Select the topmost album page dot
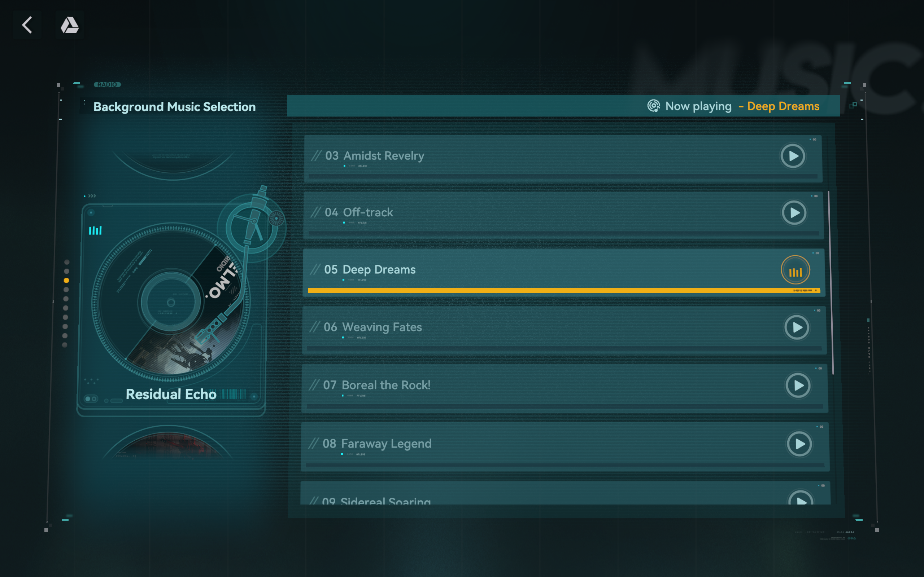 (x=67, y=262)
